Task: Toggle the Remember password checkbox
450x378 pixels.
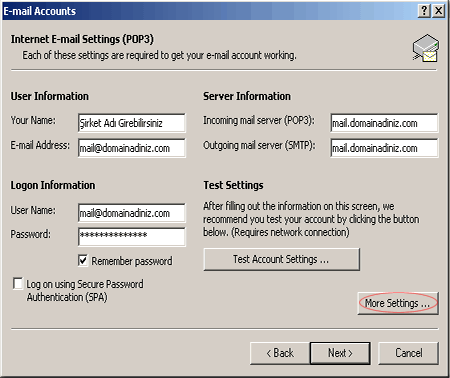Action: tap(83, 260)
